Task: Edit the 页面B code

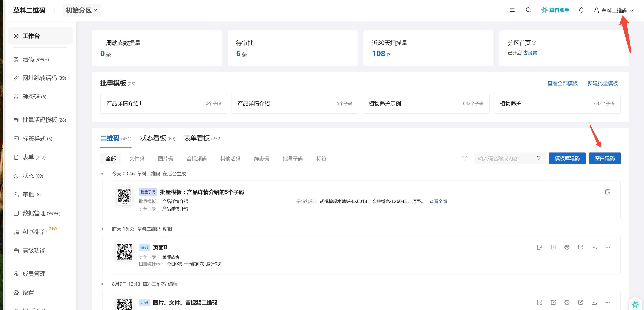Action: (x=553, y=247)
